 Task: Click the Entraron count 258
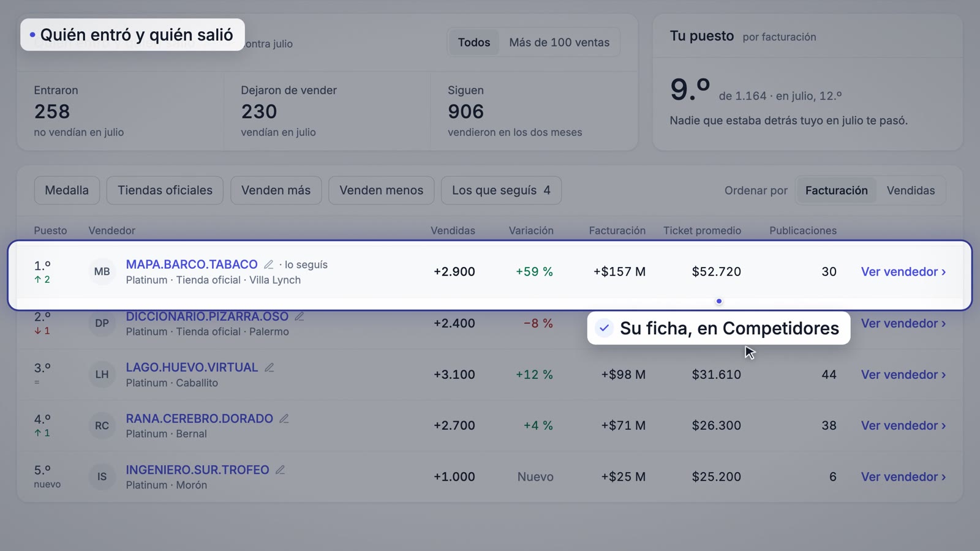coord(52,111)
